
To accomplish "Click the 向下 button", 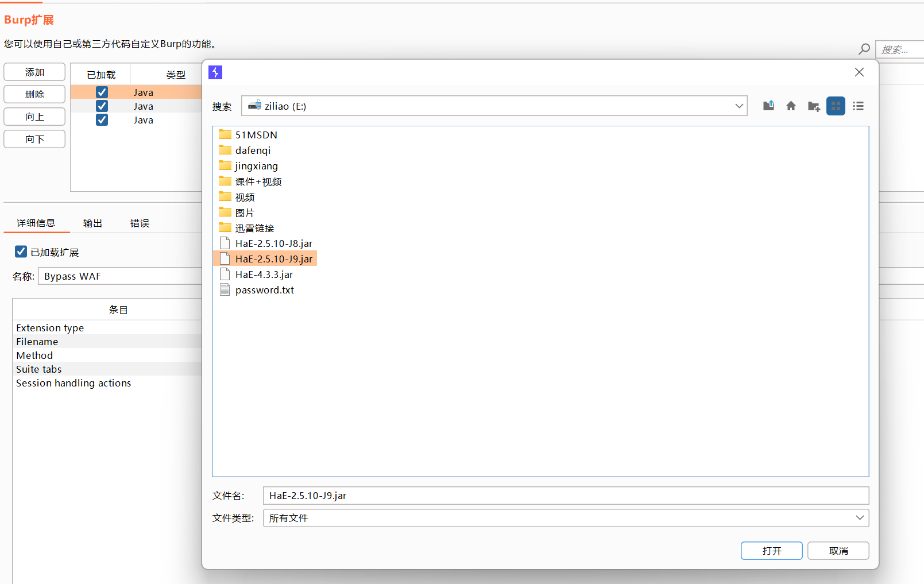I will (x=34, y=139).
